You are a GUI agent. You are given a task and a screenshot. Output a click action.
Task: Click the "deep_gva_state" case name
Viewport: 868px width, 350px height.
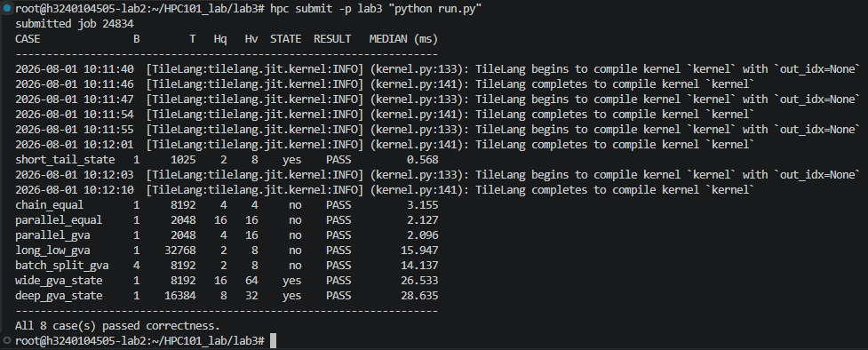click(59, 296)
